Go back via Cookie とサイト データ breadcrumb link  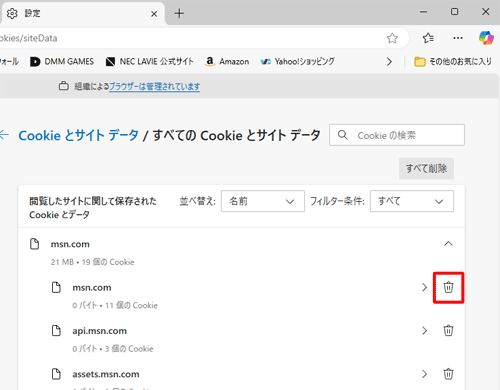pyautogui.click(x=79, y=135)
